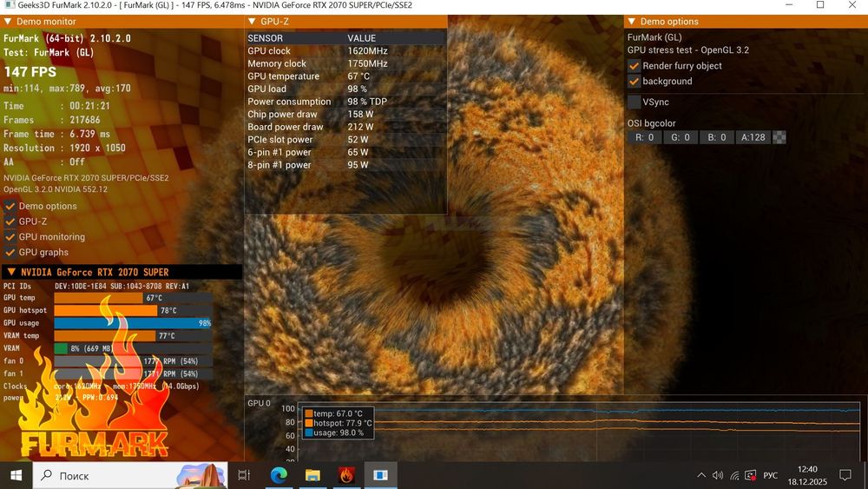
Task: Switch the РУС input language
Action: (771, 475)
